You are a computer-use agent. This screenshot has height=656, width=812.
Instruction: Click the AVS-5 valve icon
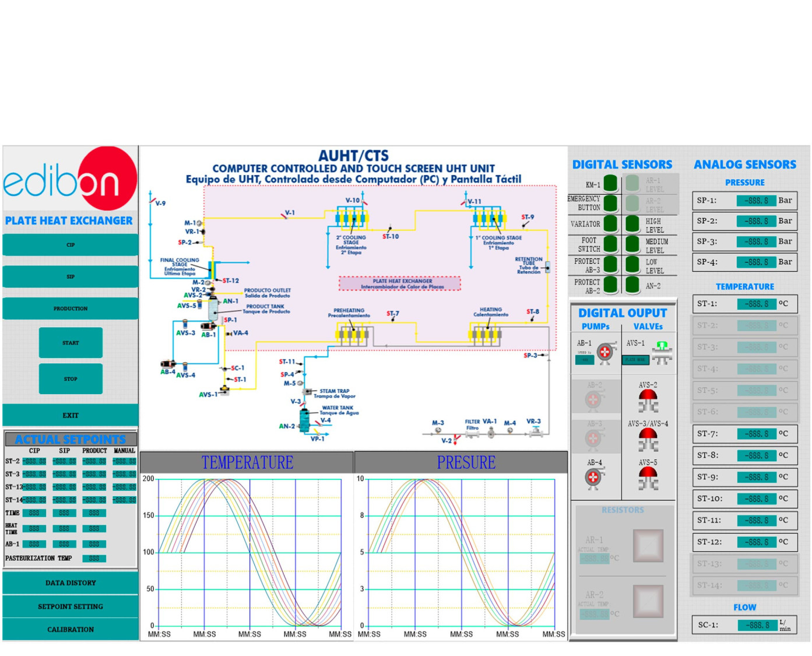(648, 478)
